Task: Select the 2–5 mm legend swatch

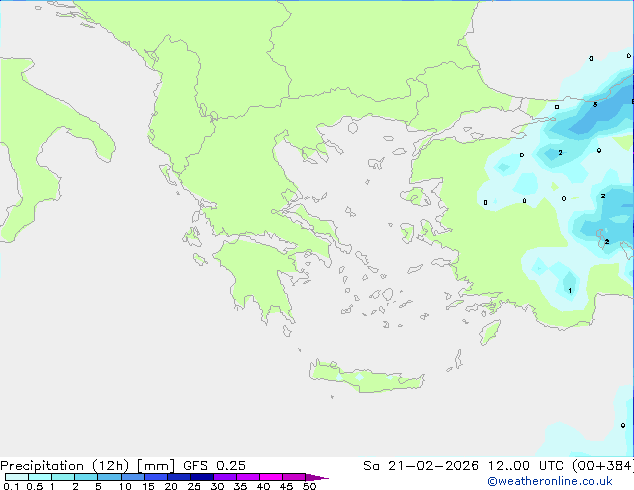Action: [86, 477]
